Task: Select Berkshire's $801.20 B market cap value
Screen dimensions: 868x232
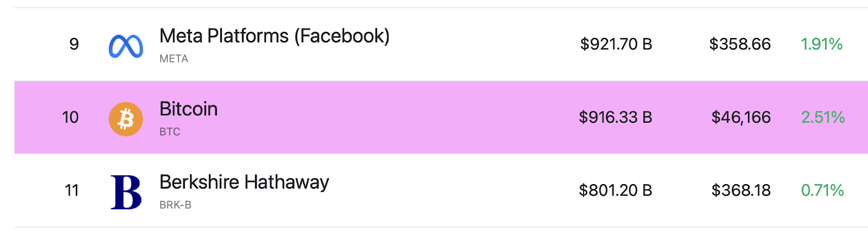Action: tap(615, 190)
